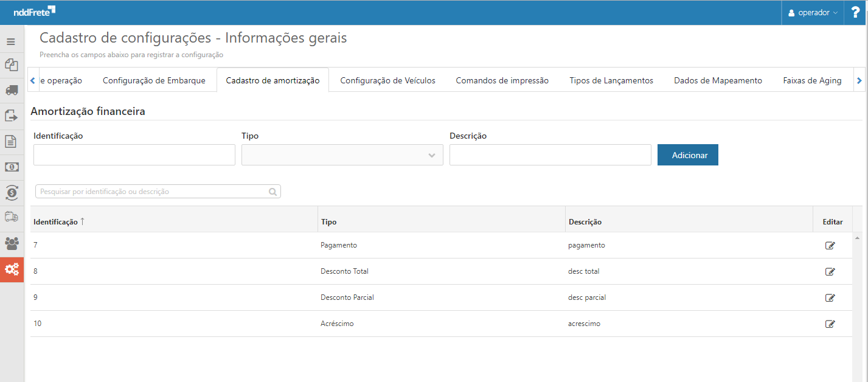Edit the Desconto Total row
868x382 pixels.
(x=830, y=272)
